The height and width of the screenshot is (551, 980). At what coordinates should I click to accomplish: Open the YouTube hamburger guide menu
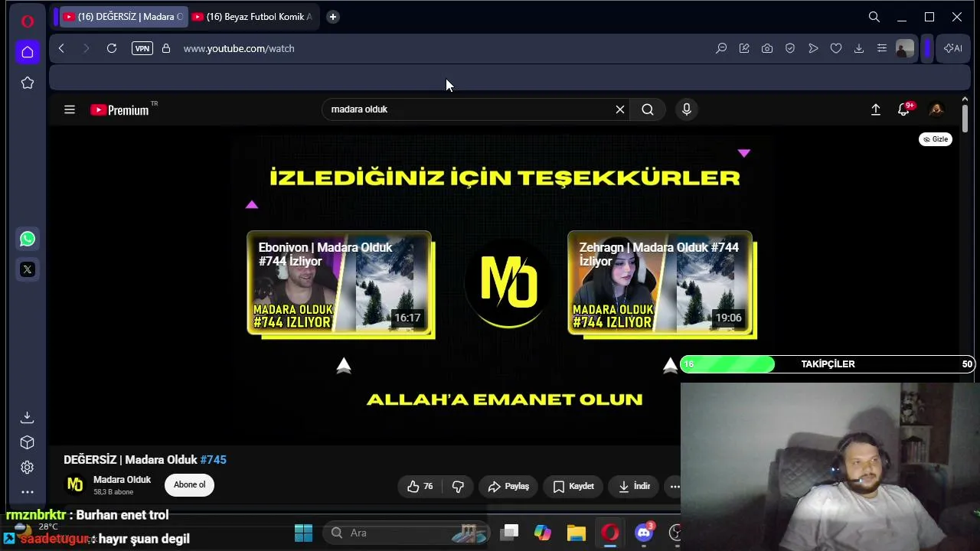point(70,109)
